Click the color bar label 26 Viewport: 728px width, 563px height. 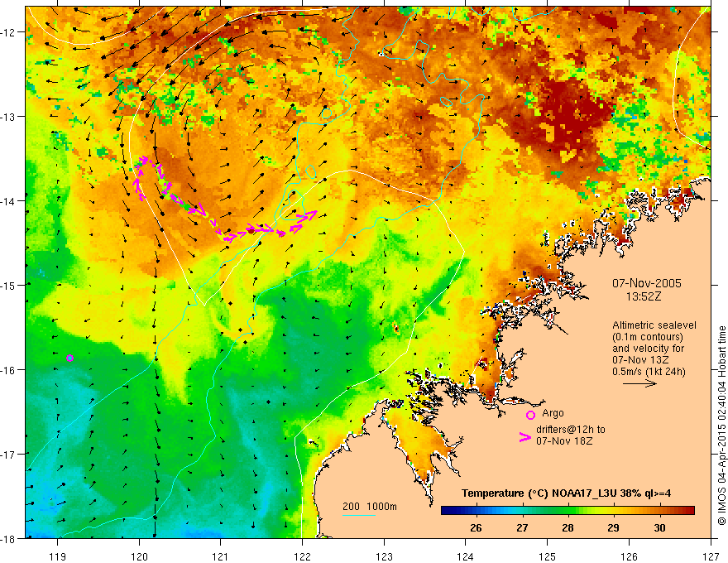click(476, 527)
